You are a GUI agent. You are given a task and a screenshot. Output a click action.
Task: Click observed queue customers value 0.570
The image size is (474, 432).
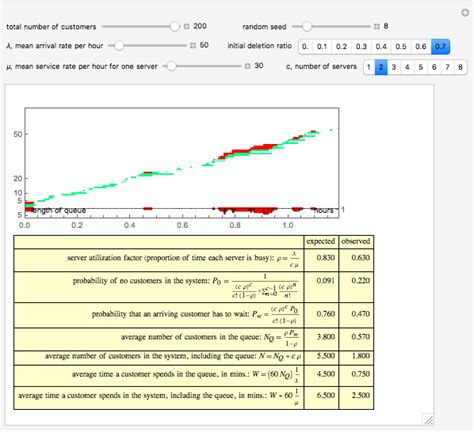click(361, 337)
